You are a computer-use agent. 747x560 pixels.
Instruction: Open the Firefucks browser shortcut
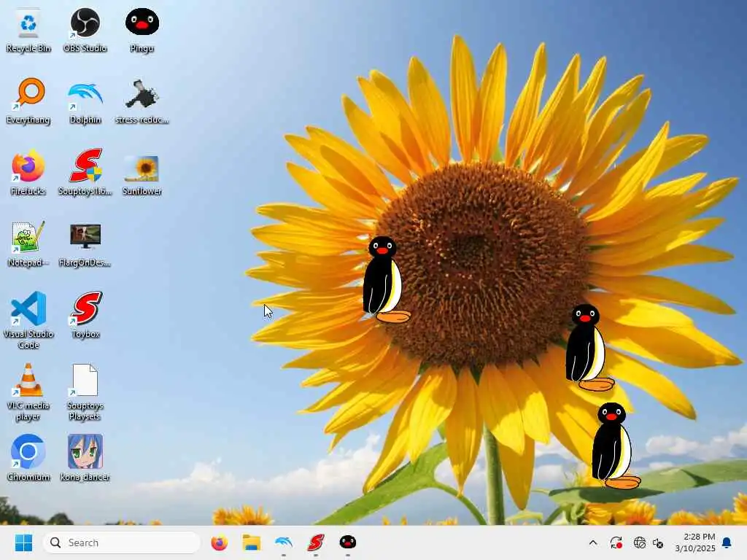28,172
